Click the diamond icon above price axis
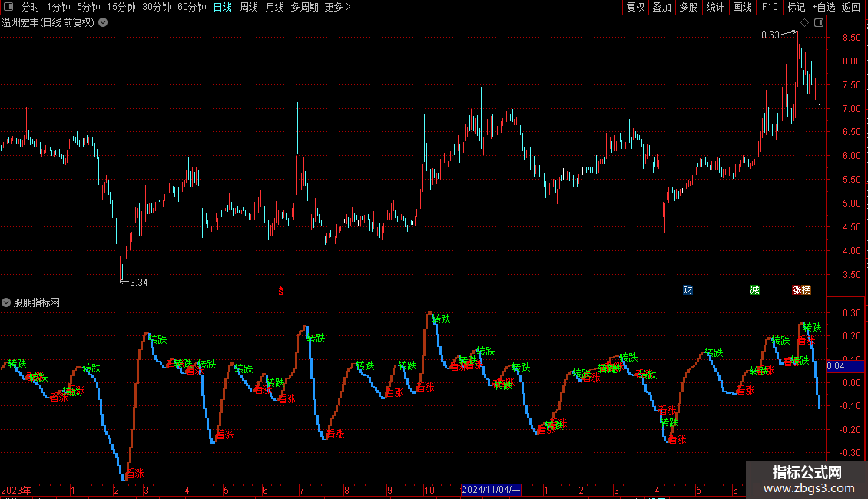This screenshot has height=499, width=868. pyautogui.click(x=804, y=22)
